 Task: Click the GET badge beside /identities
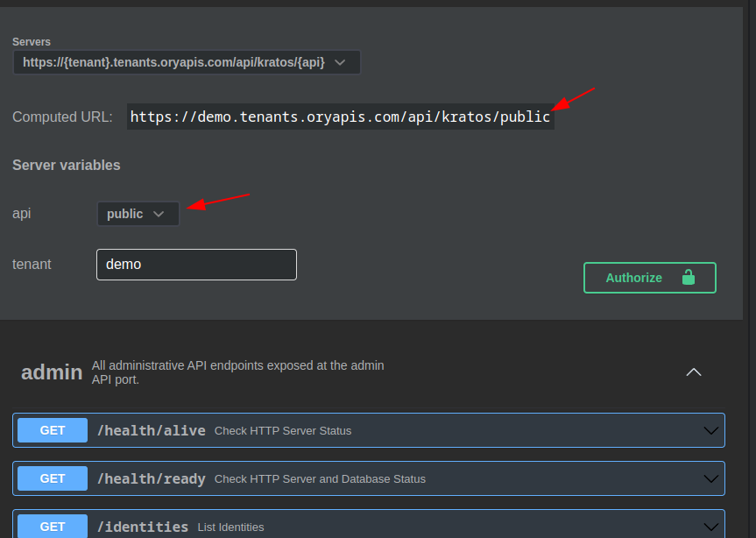(52, 527)
